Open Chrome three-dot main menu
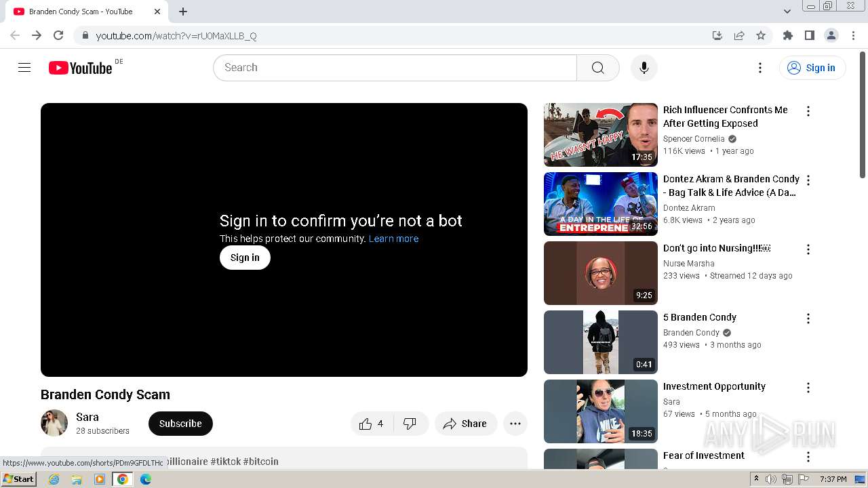 tap(854, 35)
